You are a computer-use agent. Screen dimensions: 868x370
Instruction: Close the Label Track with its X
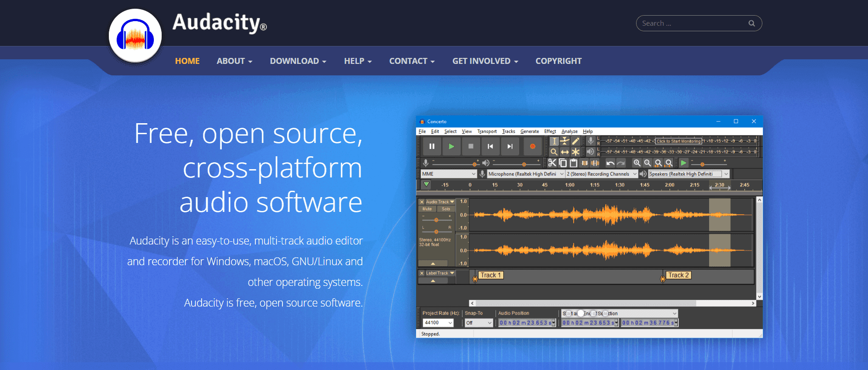[x=422, y=273]
